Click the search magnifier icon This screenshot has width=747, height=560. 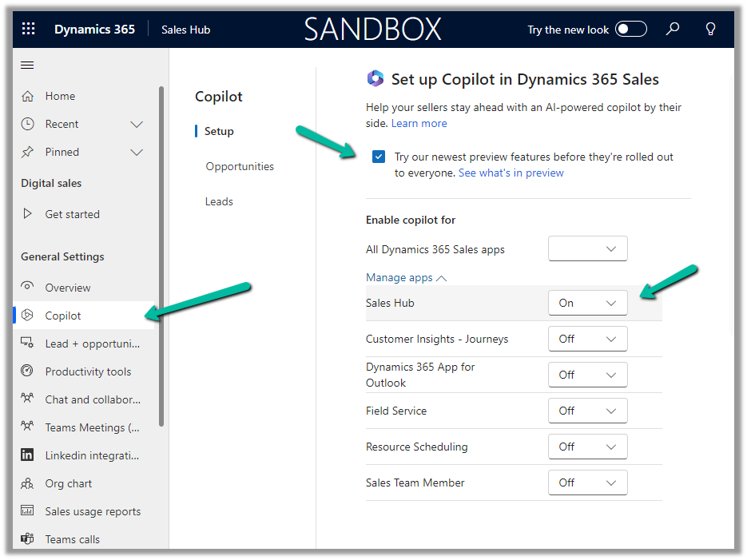click(673, 30)
